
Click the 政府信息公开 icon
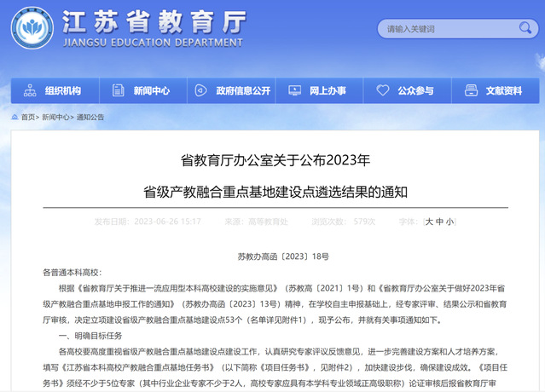click(x=202, y=91)
